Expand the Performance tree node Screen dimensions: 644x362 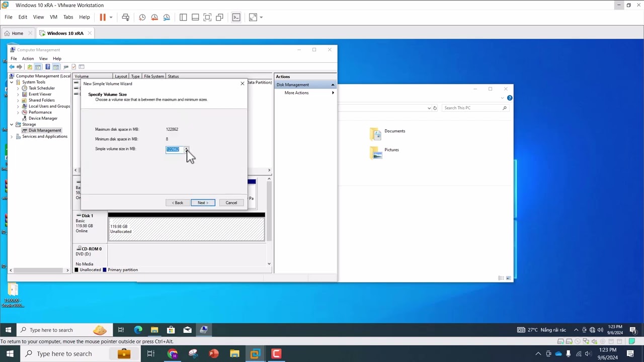click(18, 112)
